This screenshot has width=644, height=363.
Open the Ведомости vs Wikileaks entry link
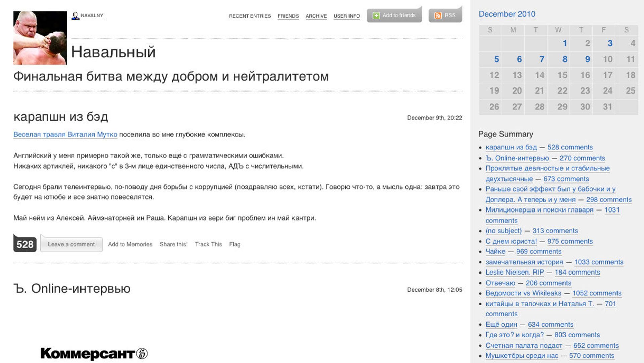click(523, 293)
